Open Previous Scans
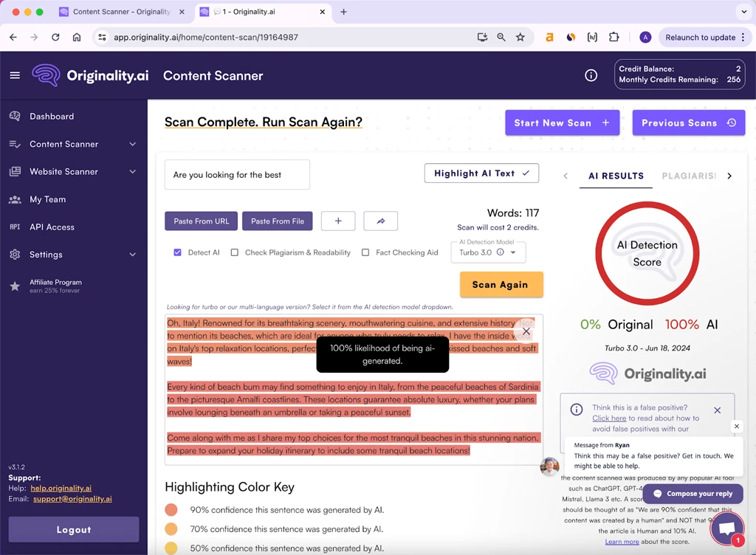 (689, 123)
